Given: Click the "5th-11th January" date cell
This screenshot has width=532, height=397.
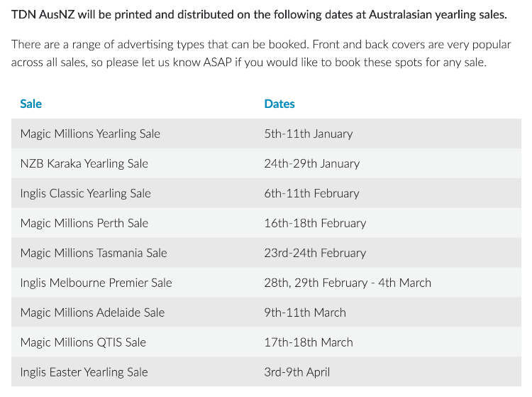Looking at the screenshot, I should tap(308, 134).
